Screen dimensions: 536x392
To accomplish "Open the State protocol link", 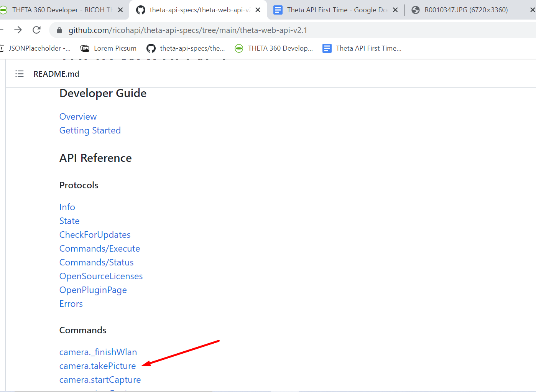I will click(x=69, y=221).
